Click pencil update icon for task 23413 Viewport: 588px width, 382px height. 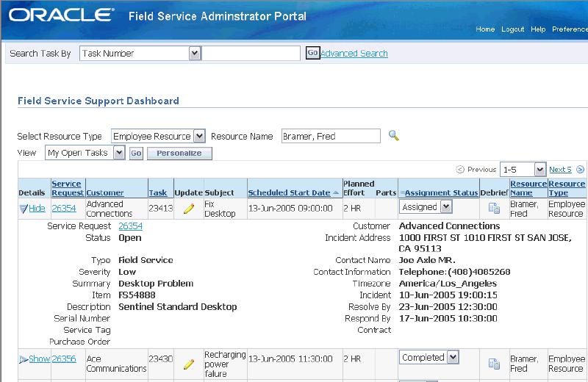(189, 209)
